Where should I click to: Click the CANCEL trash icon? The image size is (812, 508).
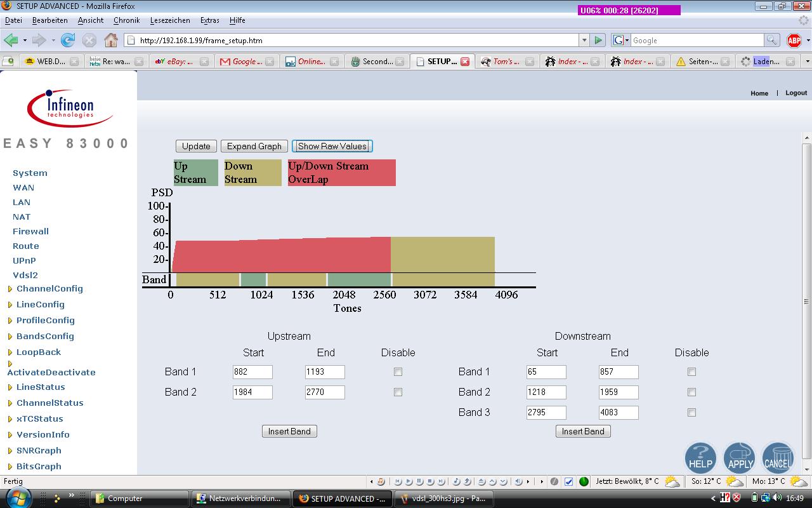(778, 458)
